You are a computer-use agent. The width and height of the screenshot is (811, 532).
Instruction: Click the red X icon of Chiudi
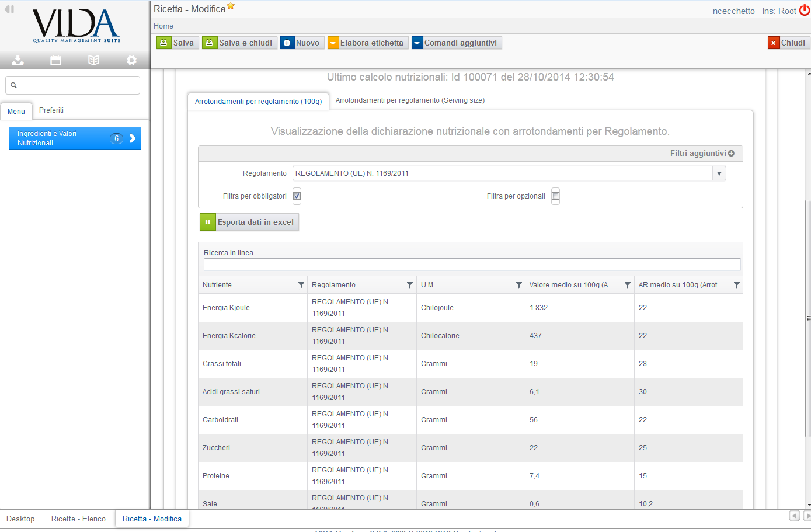pos(774,43)
